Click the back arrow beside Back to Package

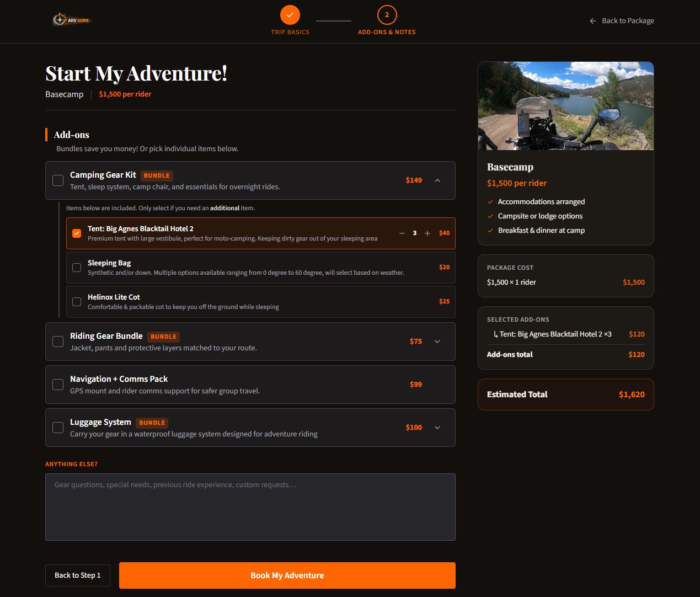(x=592, y=20)
